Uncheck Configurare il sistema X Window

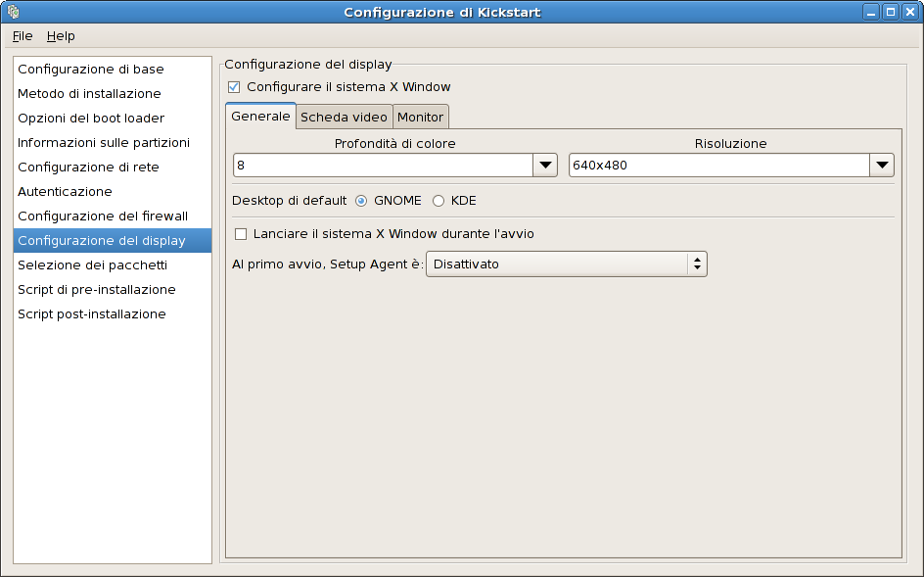coord(234,87)
